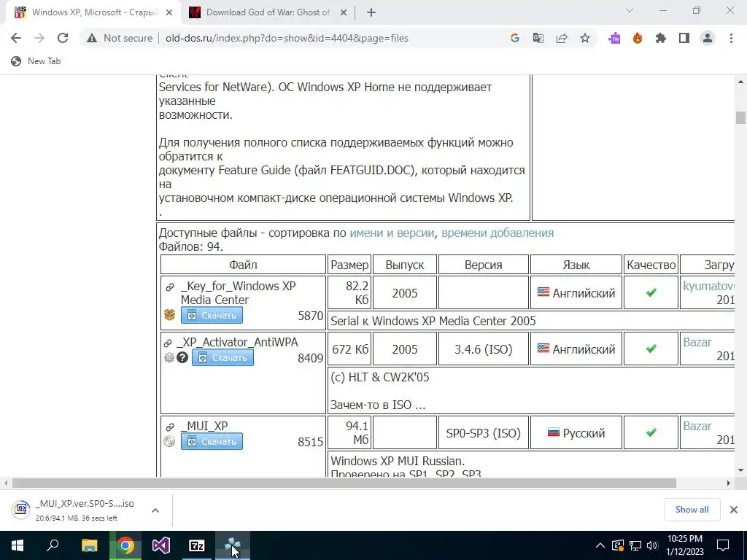This screenshot has height=560, width=747.
Task: Click the question mark icon in XP_Activator row
Action: coord(182,357)
